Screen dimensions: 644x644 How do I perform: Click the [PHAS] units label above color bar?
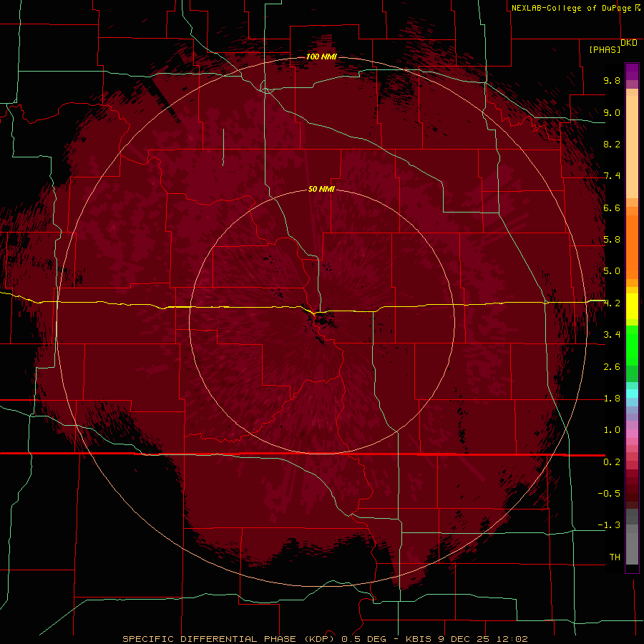click(605, 50)
